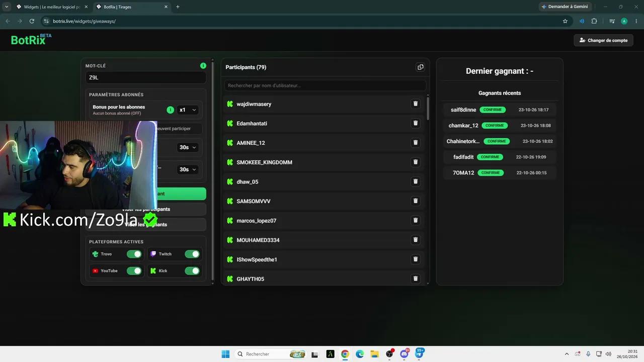644x362 pixels.
Task: Delete participant wajdiwmasery with trash icon
Action: click(416, 104)
